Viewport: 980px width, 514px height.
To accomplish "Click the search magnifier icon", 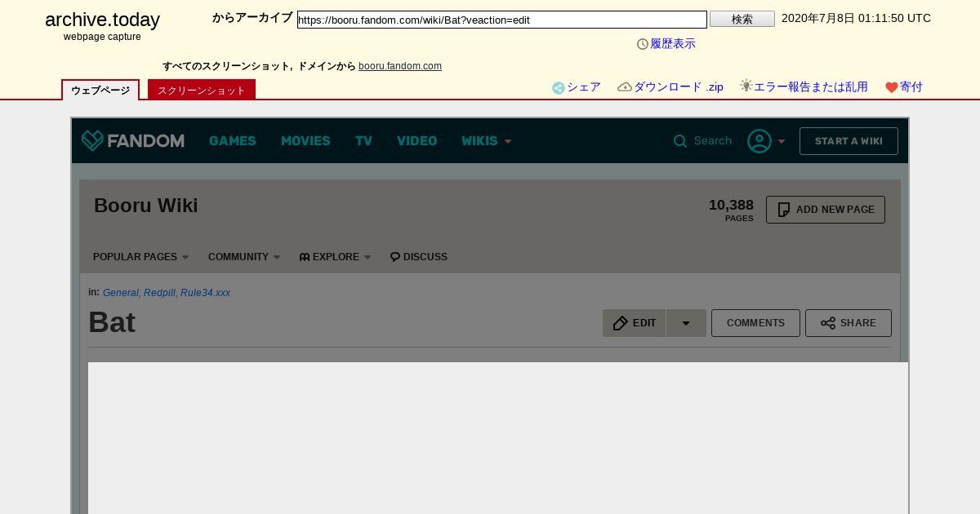I will [680, 141].
